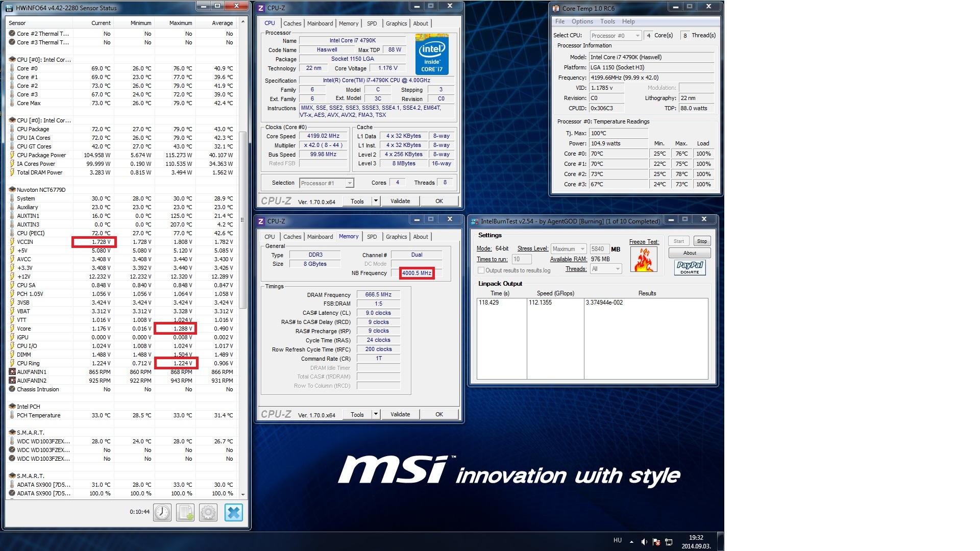Open the network tray icon
This screenshot has width=980, height=551.
(669, 542)
